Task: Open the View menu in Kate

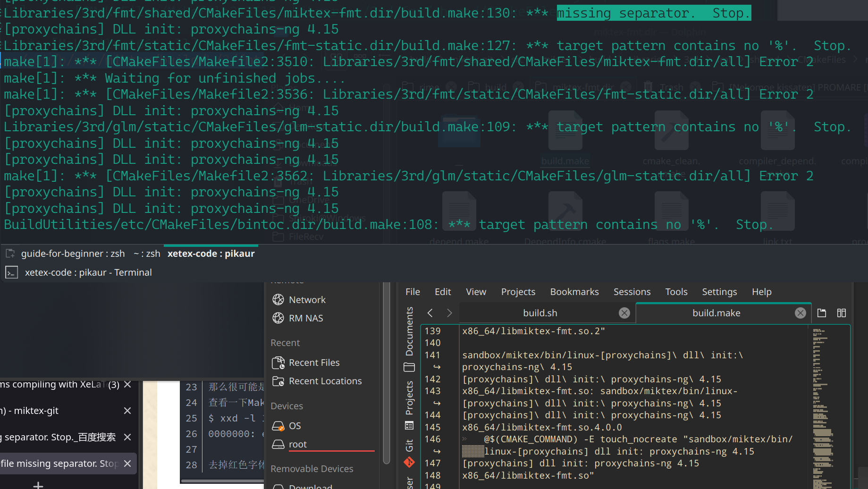Action: (476, 292)
